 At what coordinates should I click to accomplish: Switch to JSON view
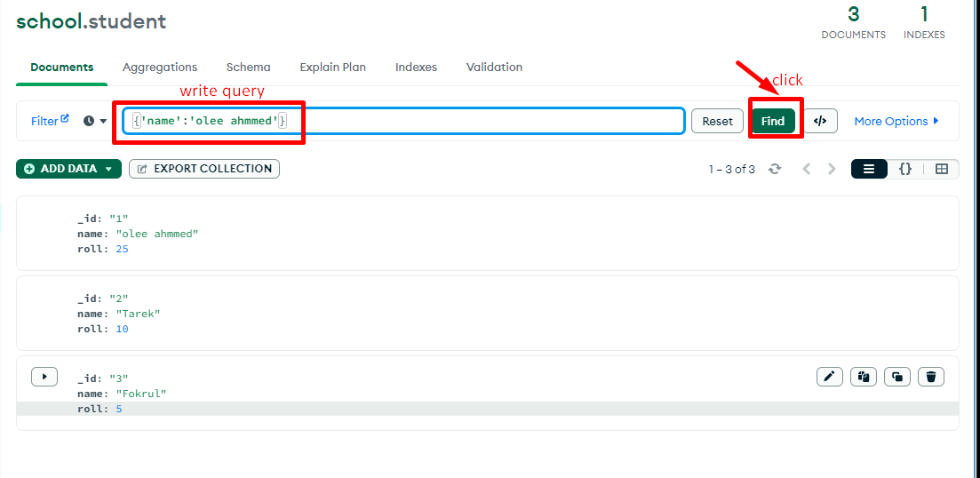[x=904, y=169]
